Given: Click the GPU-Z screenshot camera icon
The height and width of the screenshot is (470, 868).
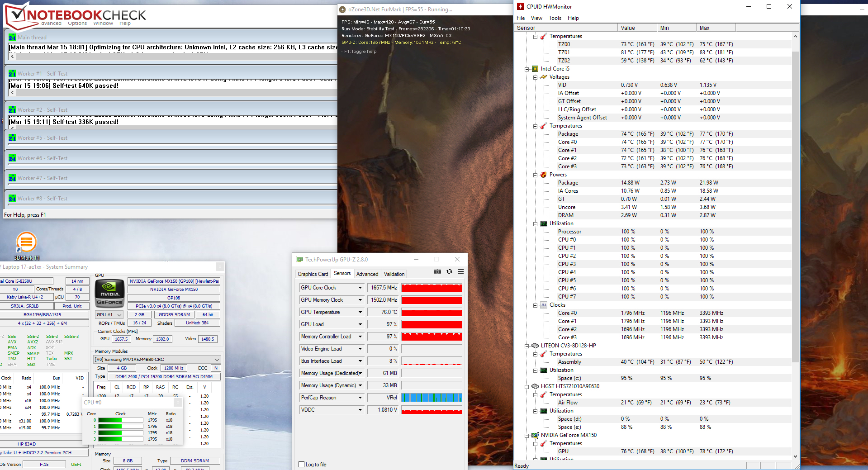Looking at the screenshot, I should [x=437, y=271].
